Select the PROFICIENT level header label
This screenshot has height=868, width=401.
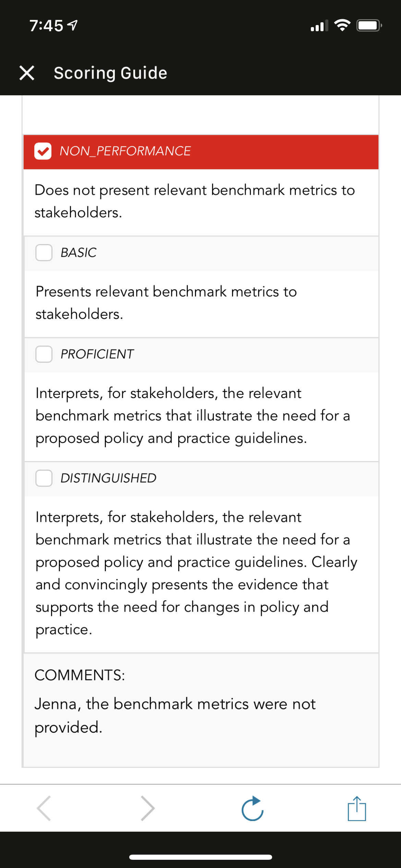click(x=97, y=354)
